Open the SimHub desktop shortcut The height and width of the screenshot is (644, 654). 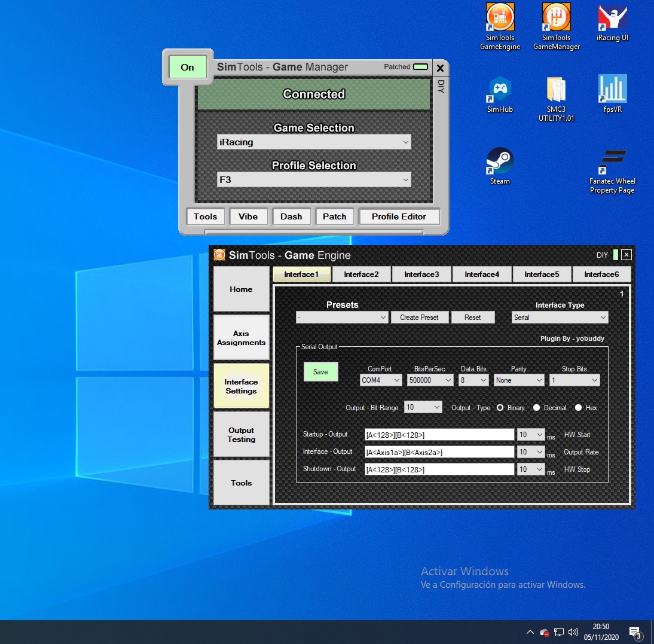500,94
